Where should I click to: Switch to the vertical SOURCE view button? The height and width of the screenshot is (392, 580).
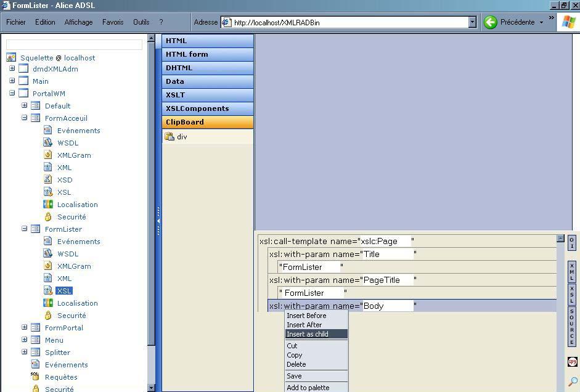571,327
